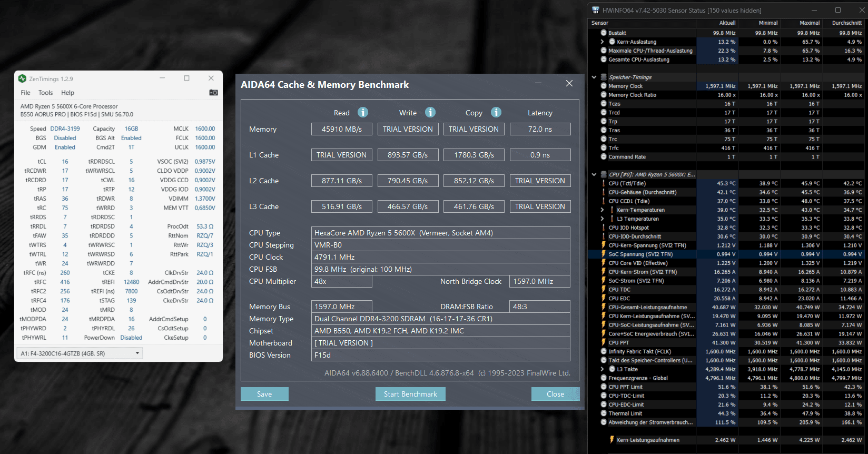Click the Memory Clock row in HWiNFO64
Viewport: 868px width, 454px height.
coord(727,86)
